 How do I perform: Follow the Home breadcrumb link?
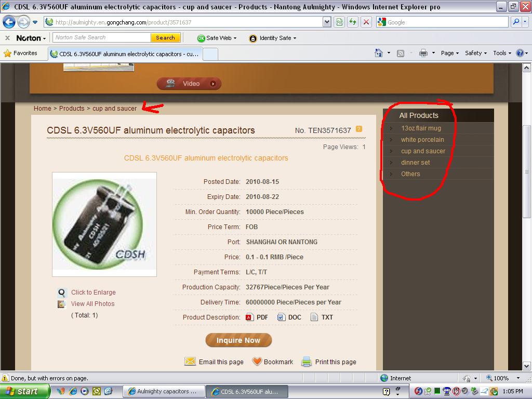click(43, 109)
